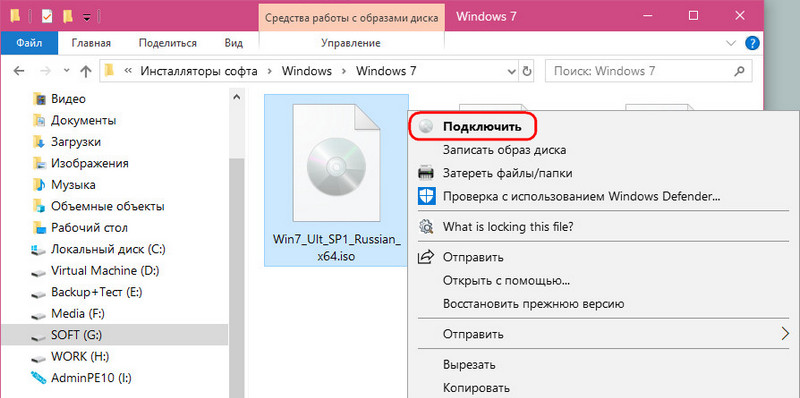The image size is (800, 398).
Task: Open the Customize Quick Access Toolbar dropdown
Action: [86, 17]
